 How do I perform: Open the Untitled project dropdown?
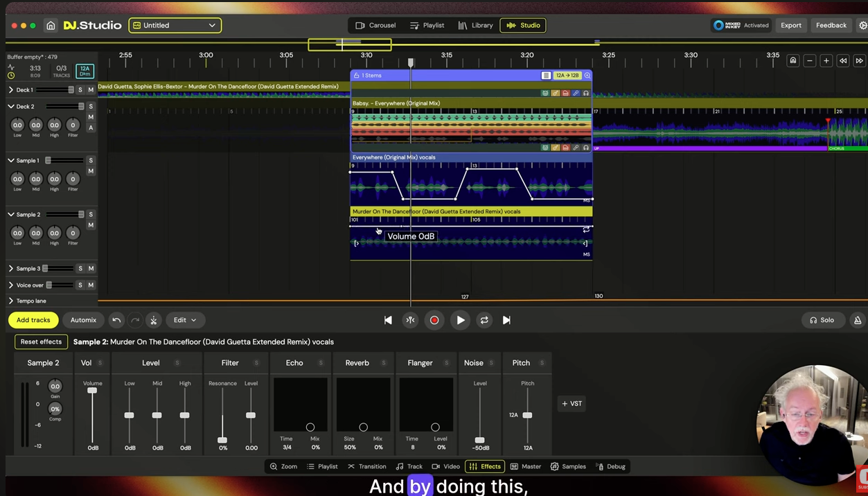point(175,26)
